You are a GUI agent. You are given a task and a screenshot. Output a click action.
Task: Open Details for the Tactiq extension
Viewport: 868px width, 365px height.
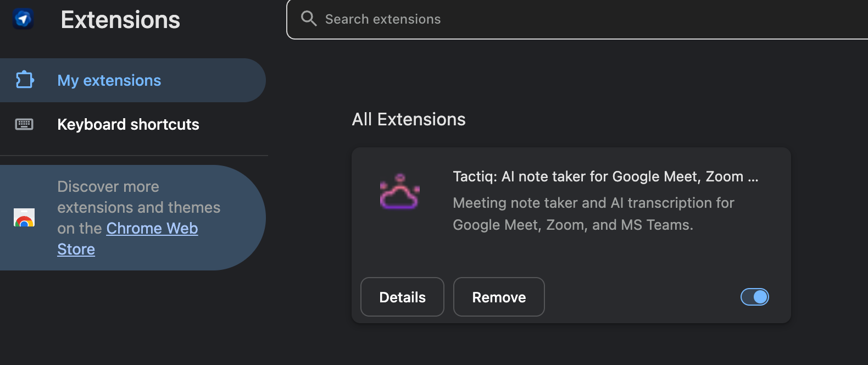402,297
